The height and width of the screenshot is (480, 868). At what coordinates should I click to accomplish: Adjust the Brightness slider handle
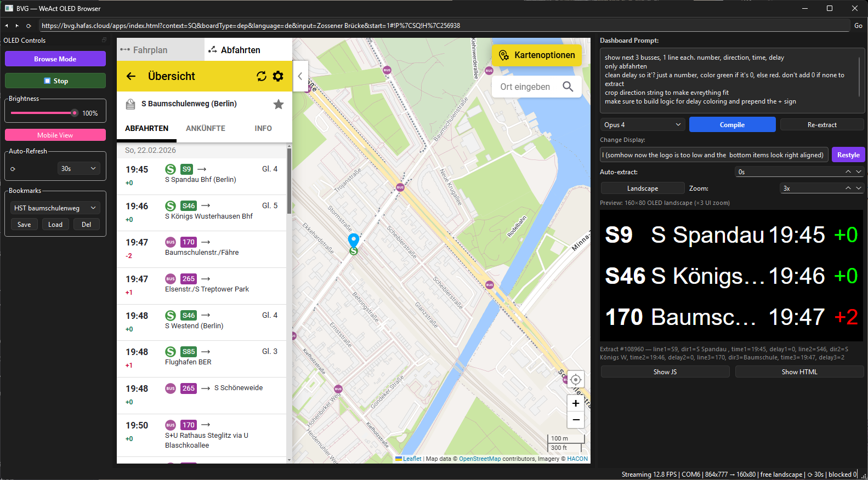tap(75, 113)
